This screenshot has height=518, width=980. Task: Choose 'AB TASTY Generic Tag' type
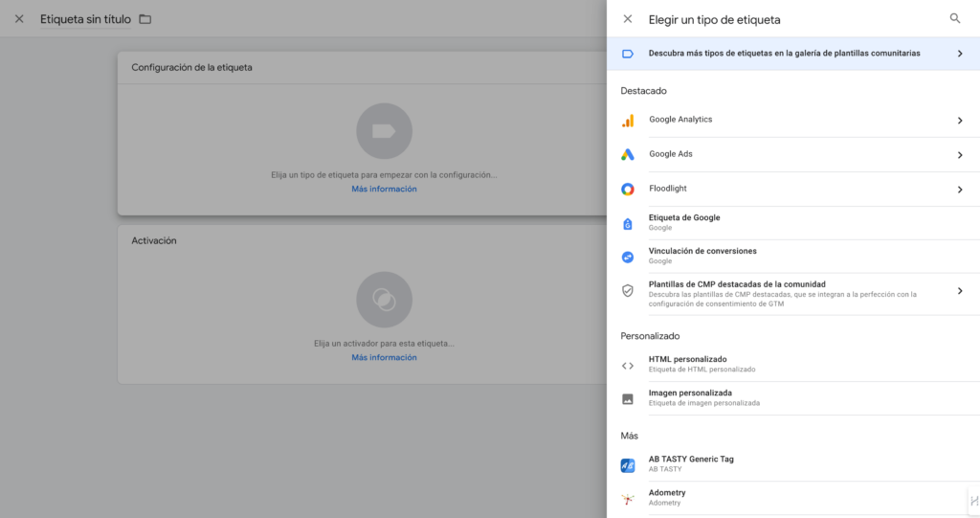pos(793,463)
